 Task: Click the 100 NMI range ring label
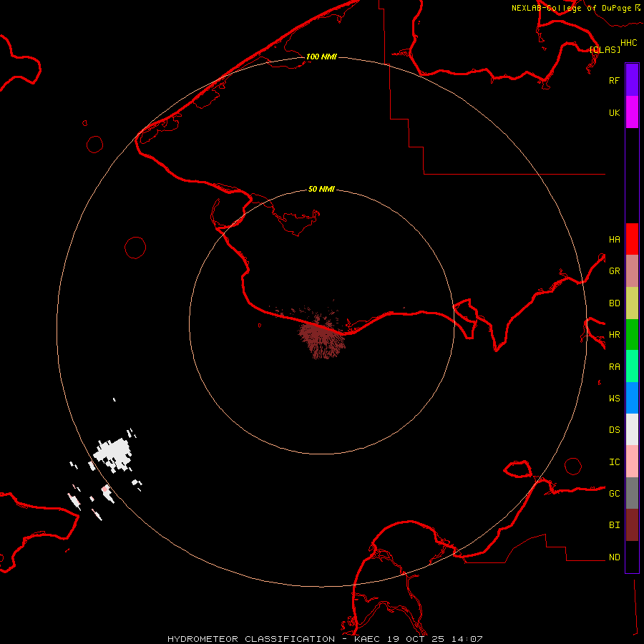tap(321, 57)
